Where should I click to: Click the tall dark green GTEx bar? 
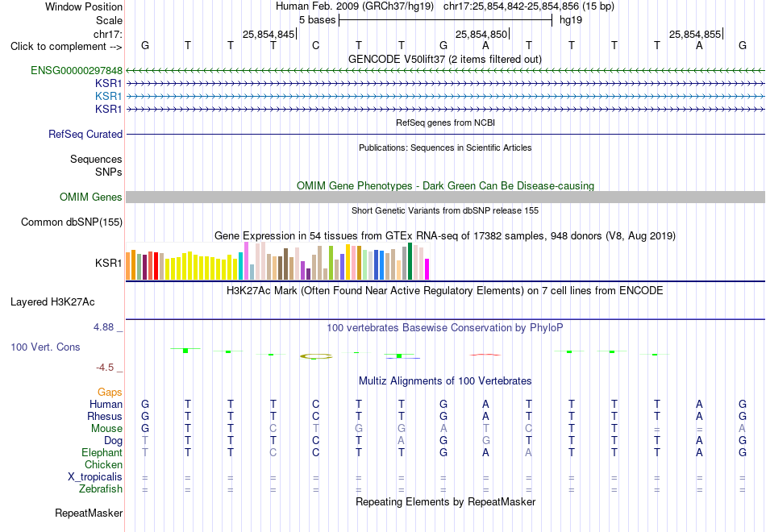point(410,261)
